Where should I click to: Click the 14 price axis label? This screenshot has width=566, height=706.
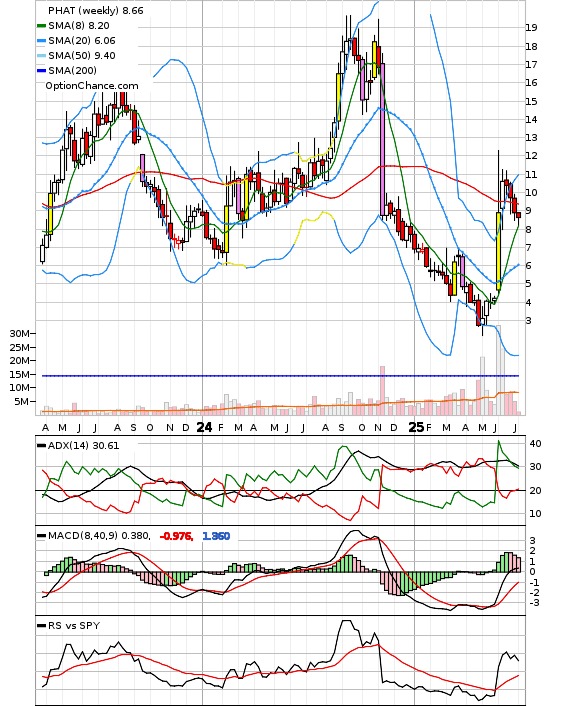(531, 119)
